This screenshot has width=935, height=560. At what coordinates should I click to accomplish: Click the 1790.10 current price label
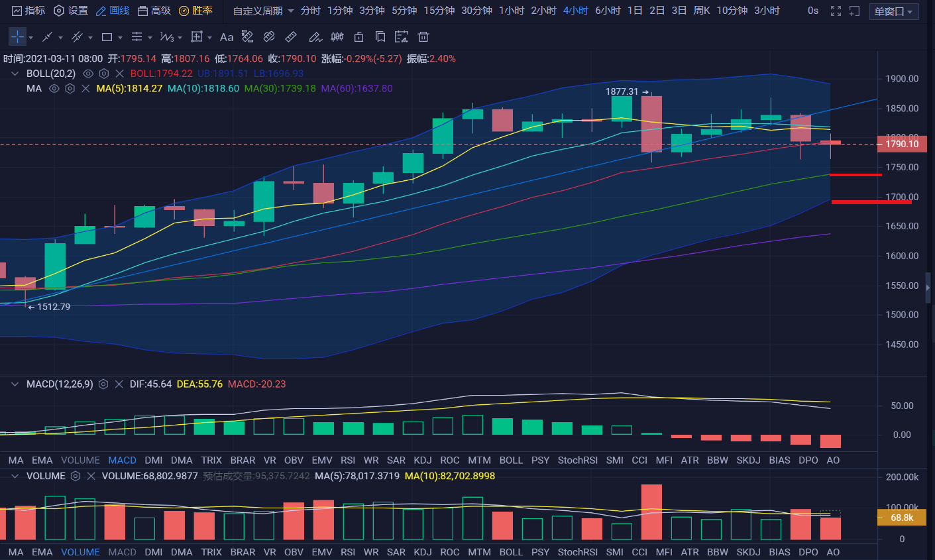pos(902,144)
